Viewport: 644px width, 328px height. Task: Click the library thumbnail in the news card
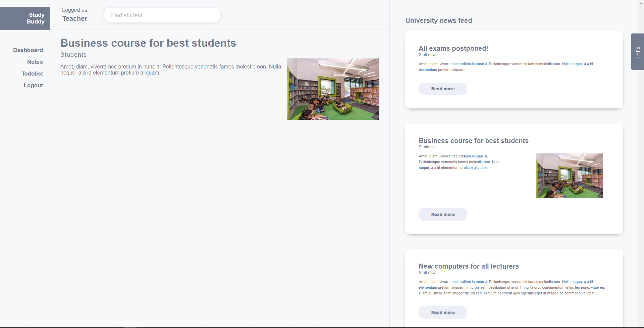point(569,176)
